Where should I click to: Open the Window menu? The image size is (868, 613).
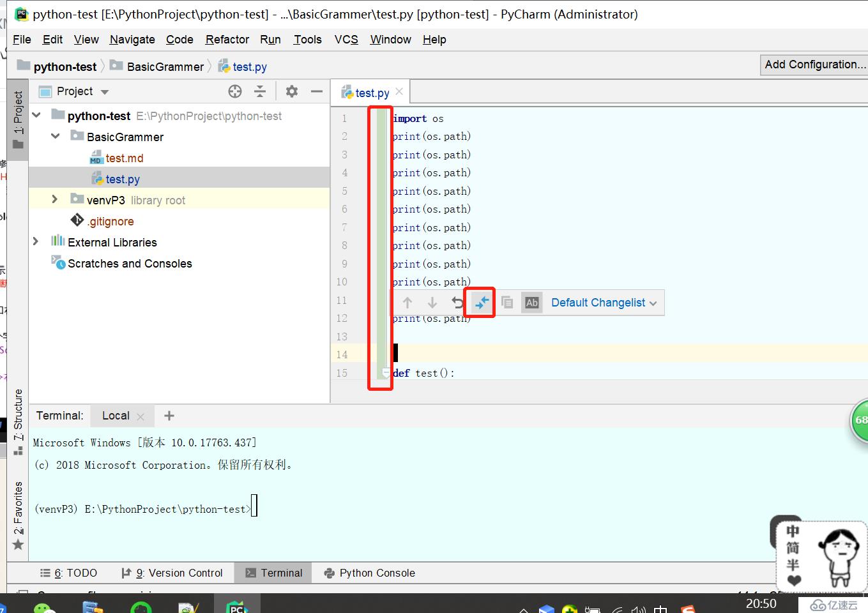coord(390,40)
